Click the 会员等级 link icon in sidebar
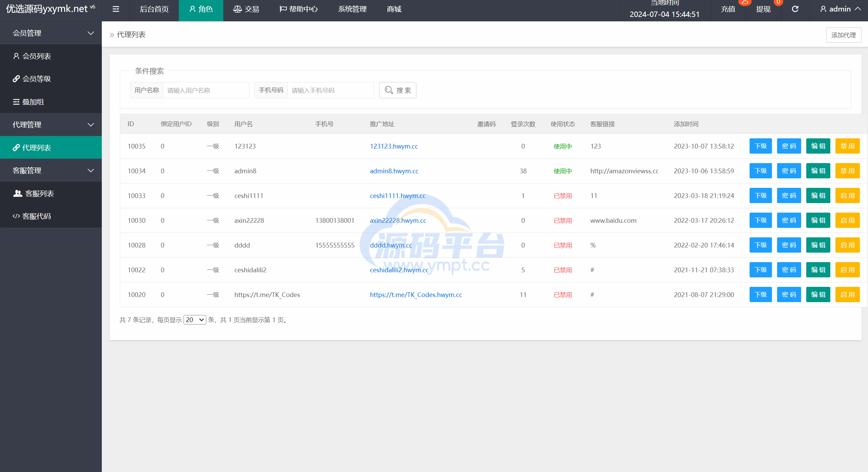Screen dimensions: 868x472 16,79
